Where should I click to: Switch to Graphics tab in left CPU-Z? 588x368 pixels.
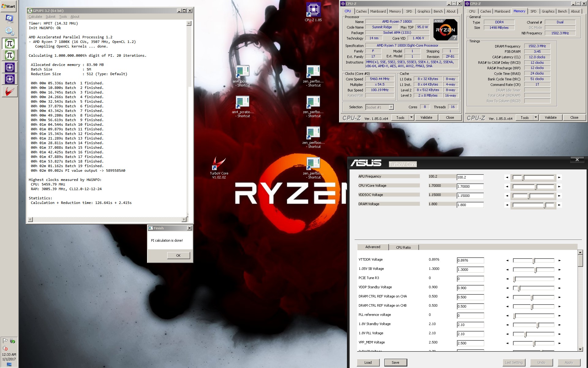click(424, 11)
